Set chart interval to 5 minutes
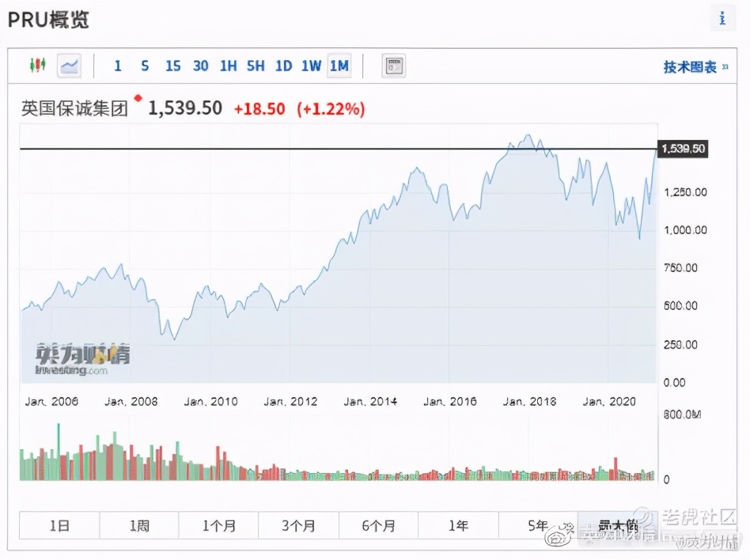 point(145,66)
